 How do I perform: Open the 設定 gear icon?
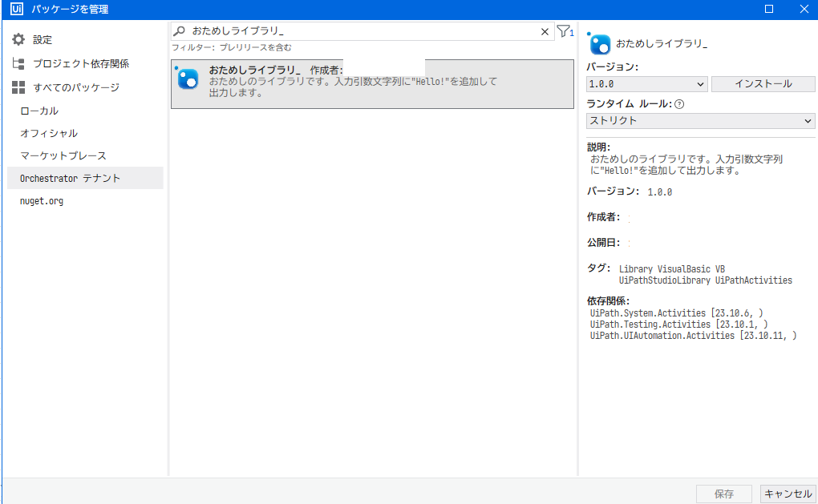pos(18,39)
